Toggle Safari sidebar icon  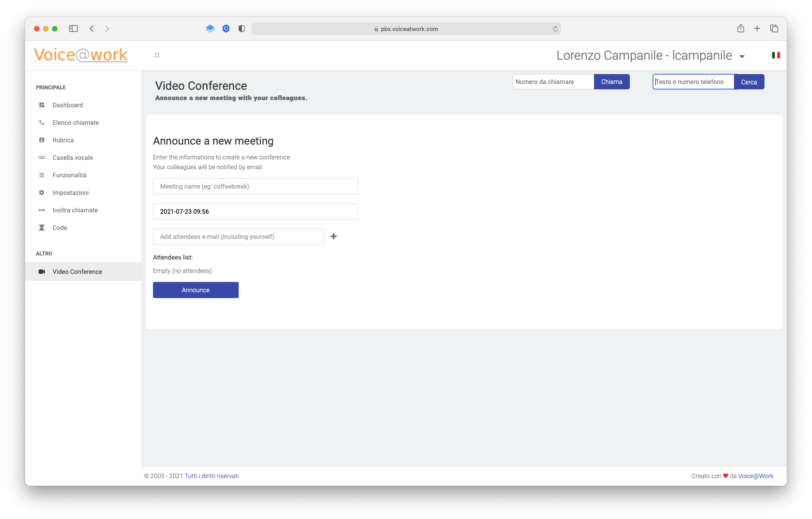coord(74,29)
